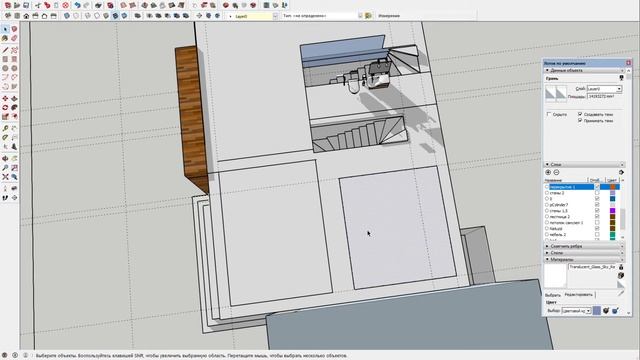640x360 pixels.
Task: Choose the Follow Me tool
Action: coord(14,107)
